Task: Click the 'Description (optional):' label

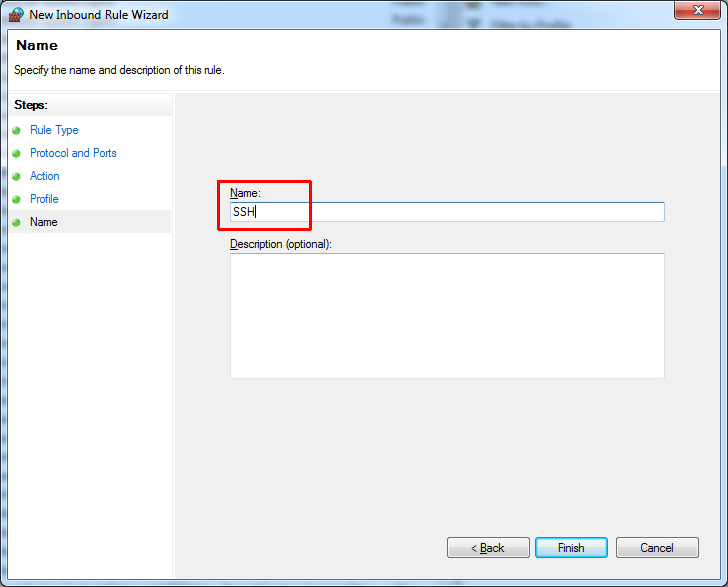Action: tap(281, 244)
